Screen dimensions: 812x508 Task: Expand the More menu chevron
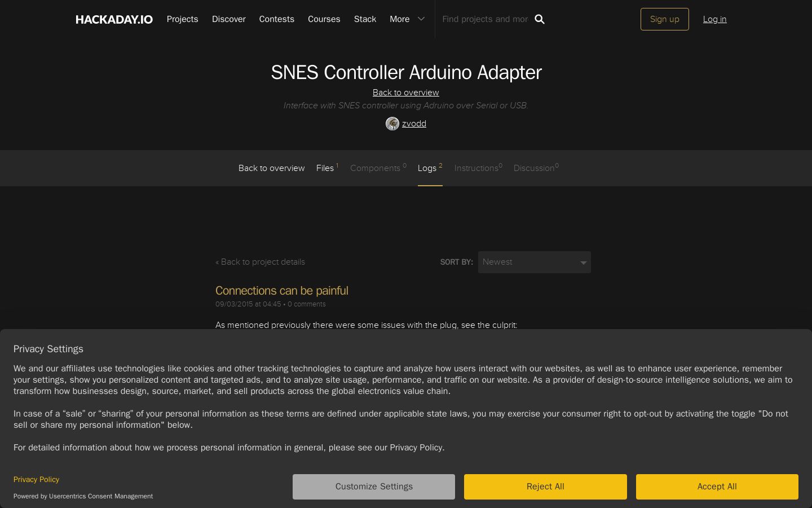pyautogui.click(x=421, y=19)
